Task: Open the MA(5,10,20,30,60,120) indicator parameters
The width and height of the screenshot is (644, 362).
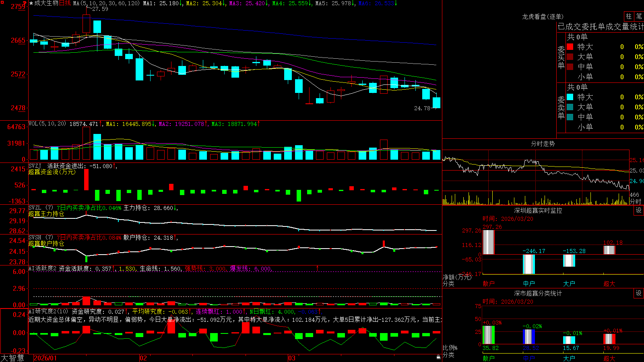Action: (x=106, y=3)
